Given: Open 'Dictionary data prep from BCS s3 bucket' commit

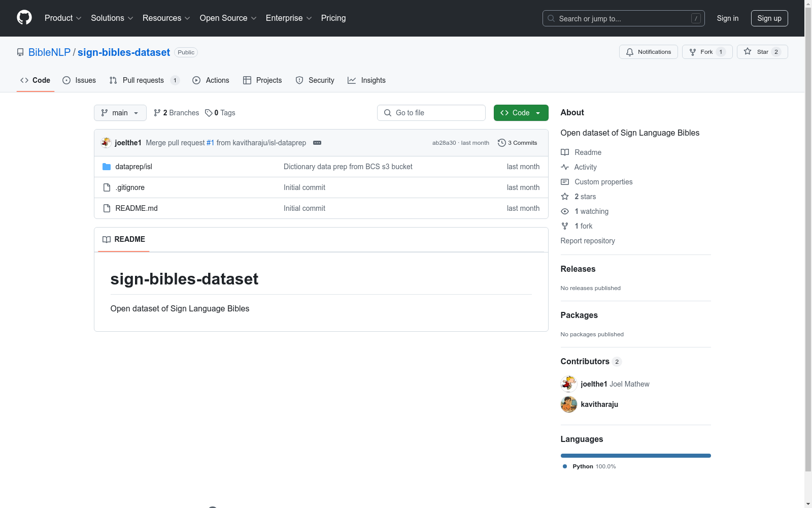Looking at the screenshot, I should (x=348, y=167).
